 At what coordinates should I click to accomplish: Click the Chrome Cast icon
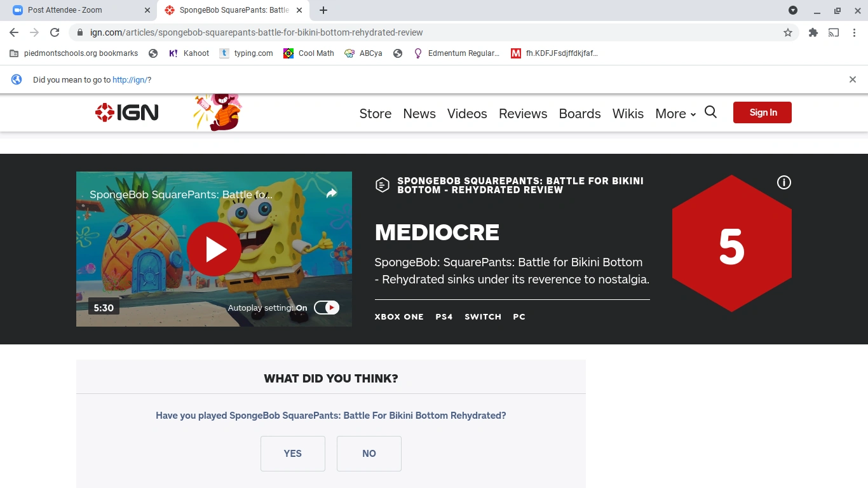[833, 32]
